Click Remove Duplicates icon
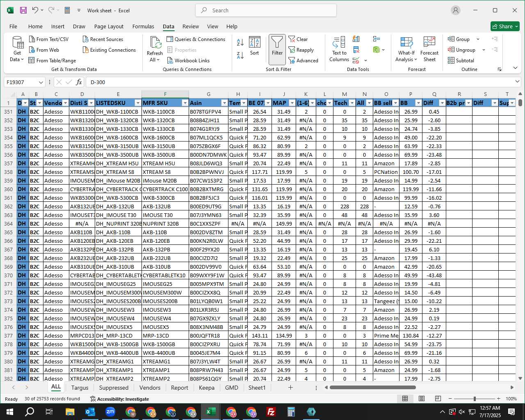The image size is (525, 420). tap(356, 50)
